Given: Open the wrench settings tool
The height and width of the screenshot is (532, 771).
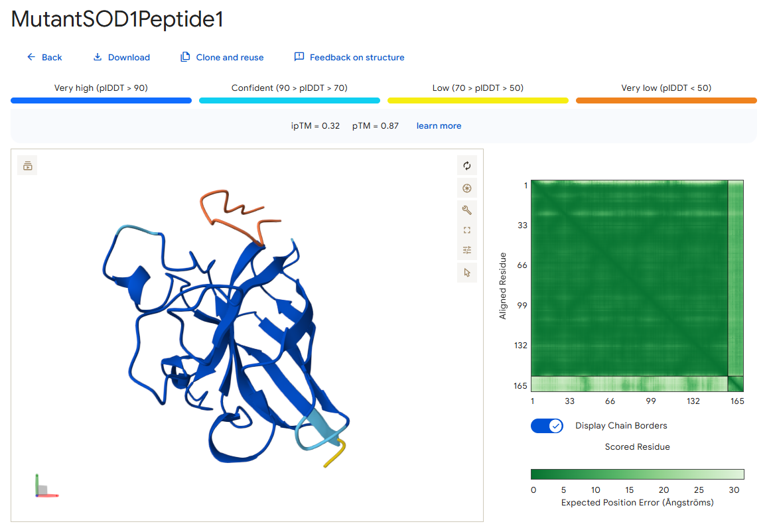Looking at the screenshot, I should 466,210.
